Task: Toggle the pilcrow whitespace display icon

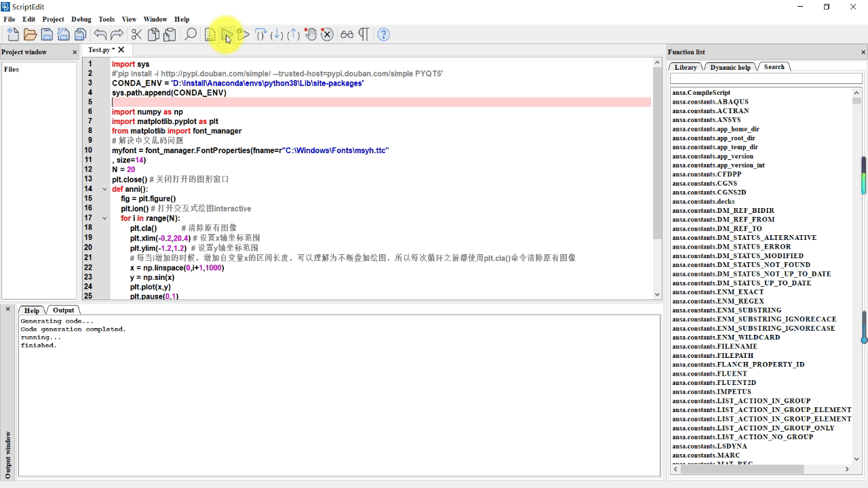Action: coord(364,35)
